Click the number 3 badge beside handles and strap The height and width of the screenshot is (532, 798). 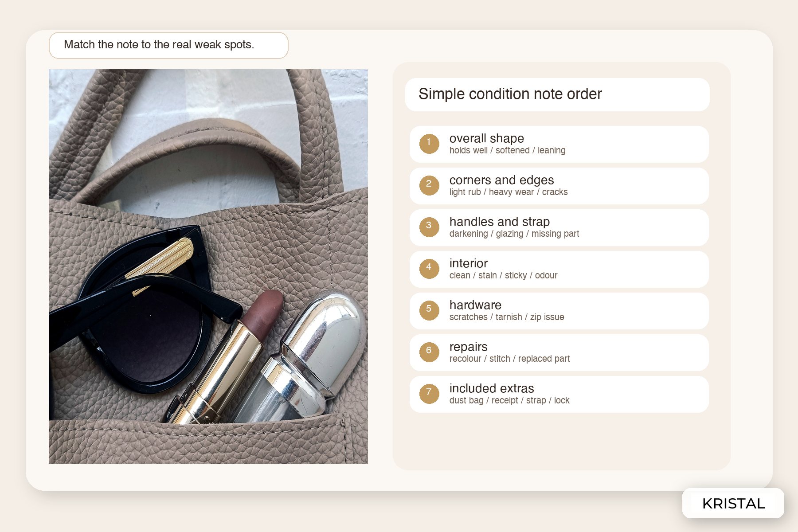pyautogui.click(x=429, y=227)
